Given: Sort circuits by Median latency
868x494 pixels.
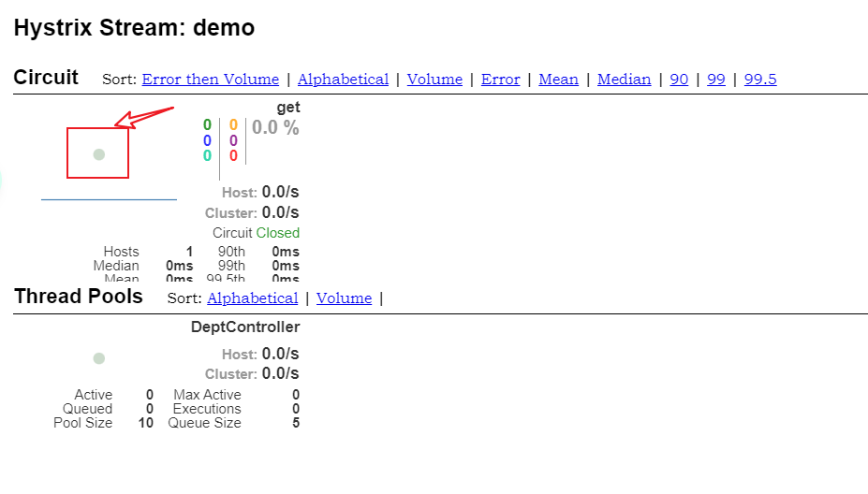Looking at the screenshot, I should pos(624,80).
